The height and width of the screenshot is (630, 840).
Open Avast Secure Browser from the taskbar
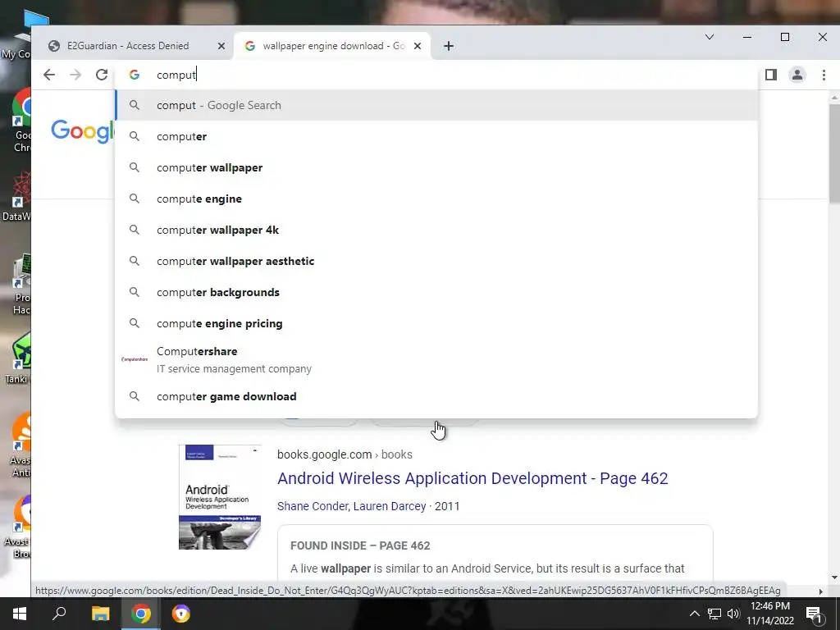pos(181,614)
